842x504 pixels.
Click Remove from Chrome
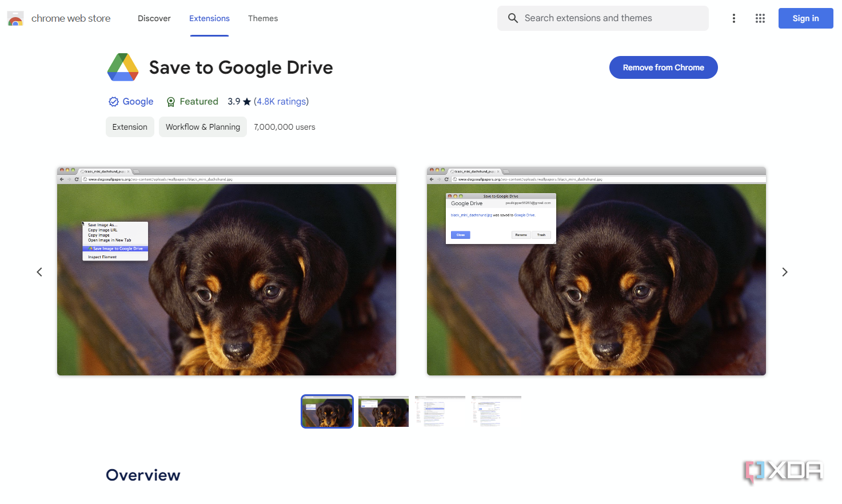click(x=663, y=67)
